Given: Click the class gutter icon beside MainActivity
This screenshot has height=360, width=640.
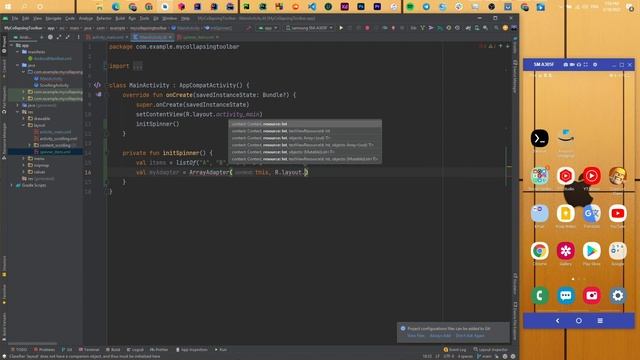Looking at the screenshot, I should pyautogui.click(x=97, y=85).
